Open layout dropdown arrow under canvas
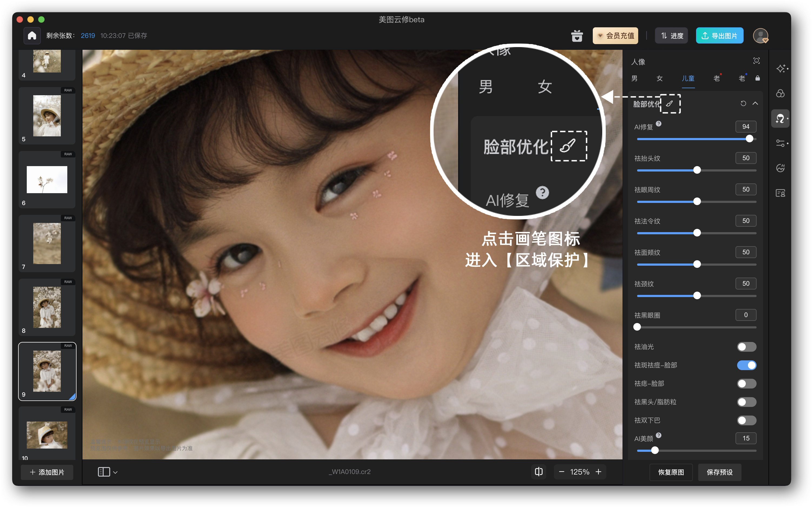 pos(115,472)
